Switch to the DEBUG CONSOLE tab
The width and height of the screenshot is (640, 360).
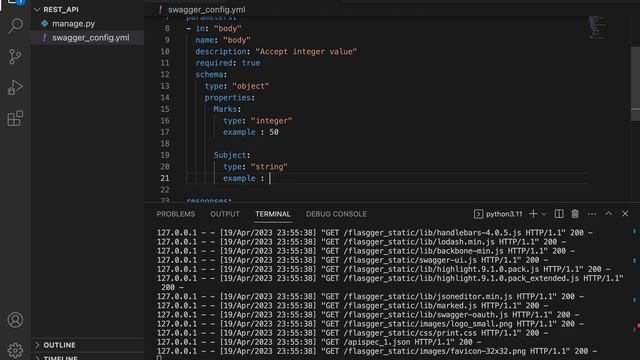click(x=336, y=214)
